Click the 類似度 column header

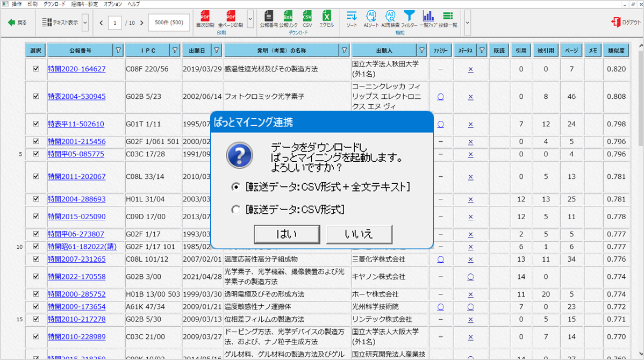[617, 51]
